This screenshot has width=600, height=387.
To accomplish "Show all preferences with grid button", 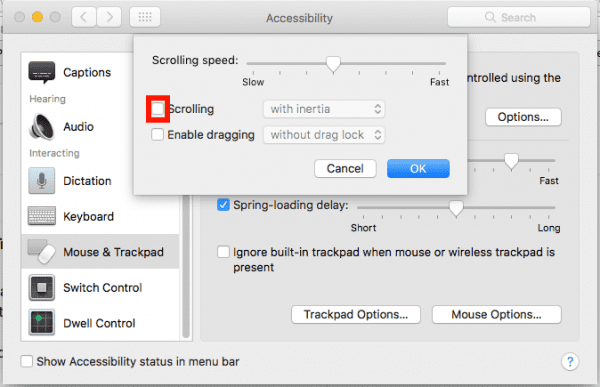I will (145, 17).
